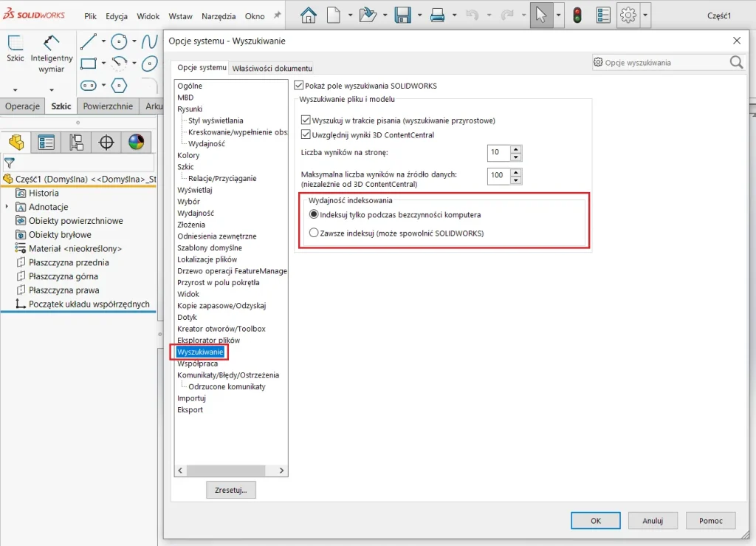This screenshot has height=546, width=756.
Task: Open Options via the gear icon
Action: 628,16
